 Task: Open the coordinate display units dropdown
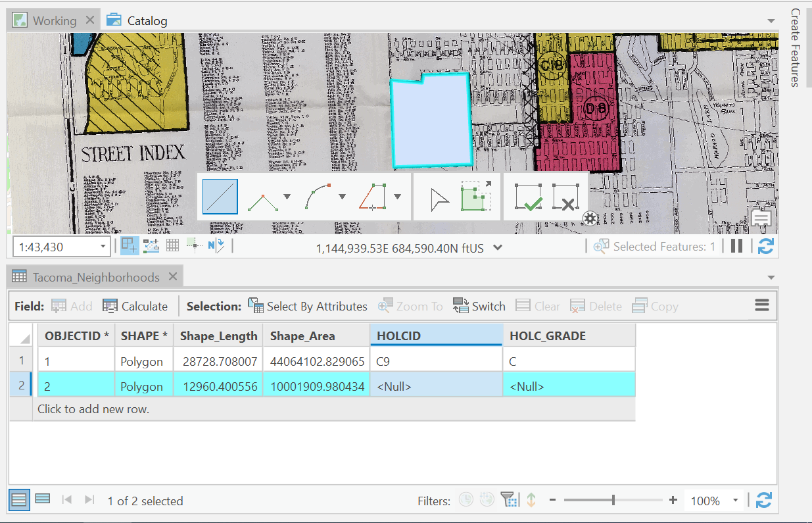click(x=498, y=248)
